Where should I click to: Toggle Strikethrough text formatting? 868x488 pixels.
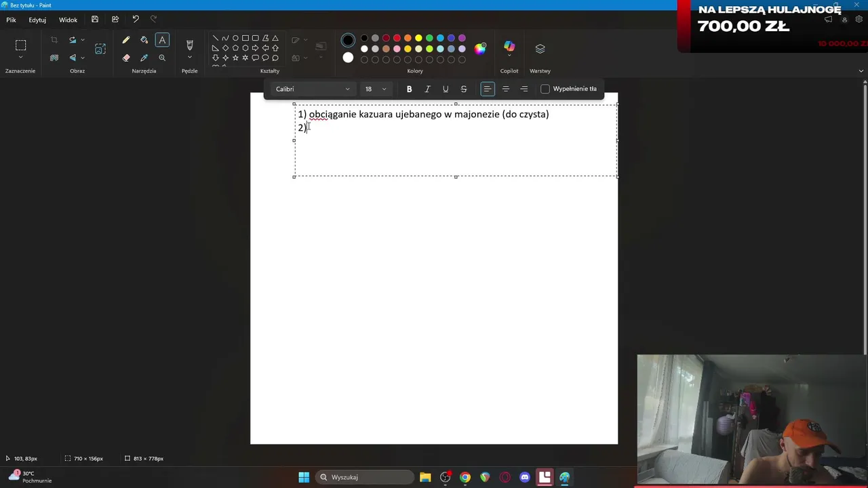point(464,89)
